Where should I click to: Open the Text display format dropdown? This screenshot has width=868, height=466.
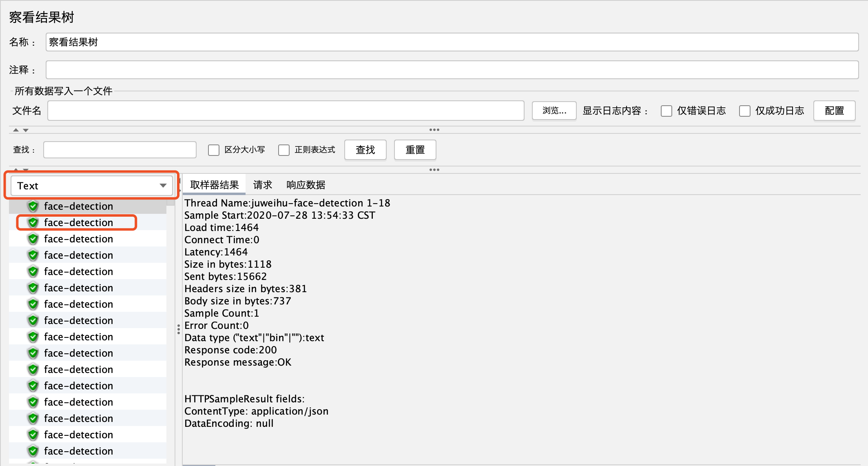(91, 185)
